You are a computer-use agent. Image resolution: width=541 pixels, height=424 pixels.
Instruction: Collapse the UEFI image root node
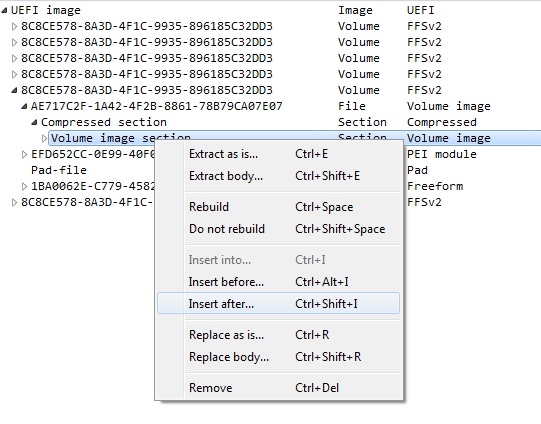[x=4, y=10]
